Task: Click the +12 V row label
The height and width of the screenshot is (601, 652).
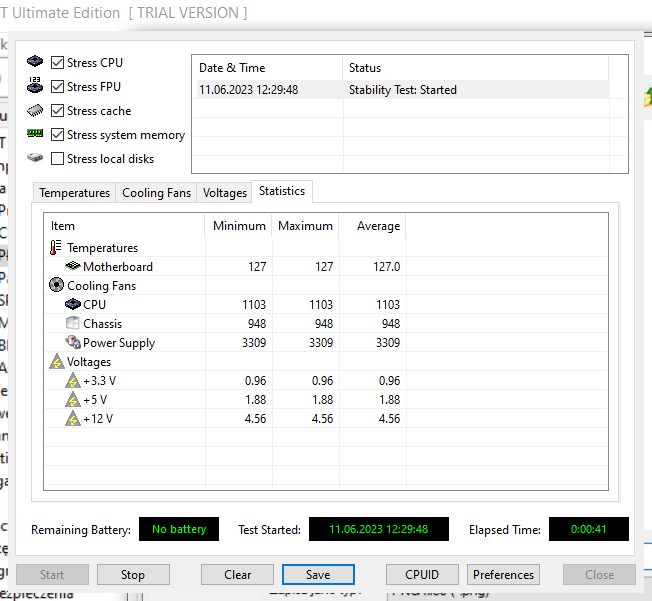Action: click(x=98, y=418)
